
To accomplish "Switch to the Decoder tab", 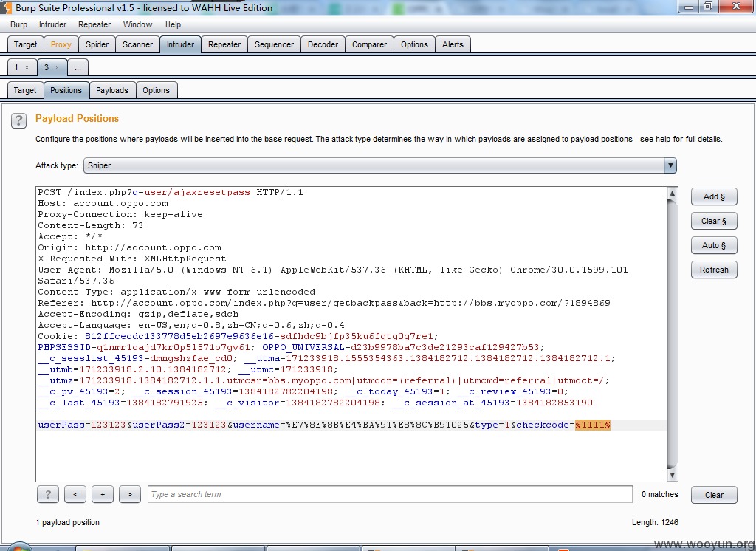I will coord(323,44).
